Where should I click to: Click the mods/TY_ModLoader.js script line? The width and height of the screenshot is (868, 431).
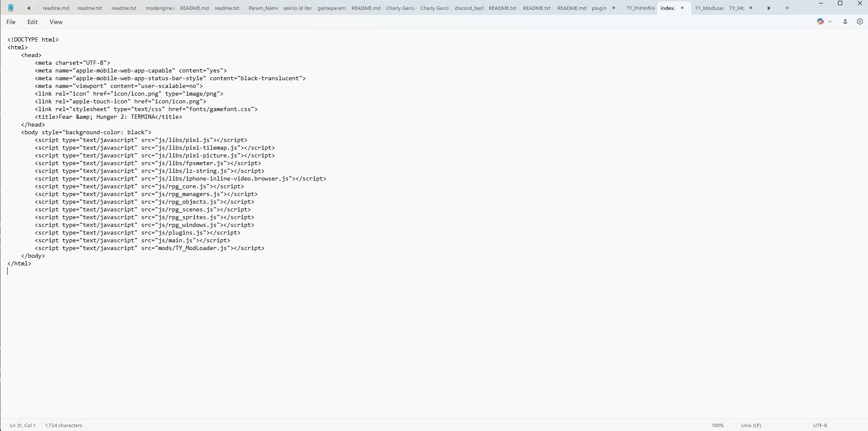tap(150, 248)
